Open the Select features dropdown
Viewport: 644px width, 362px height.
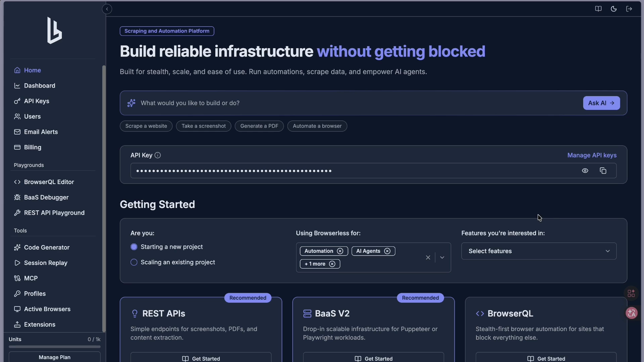539,251
